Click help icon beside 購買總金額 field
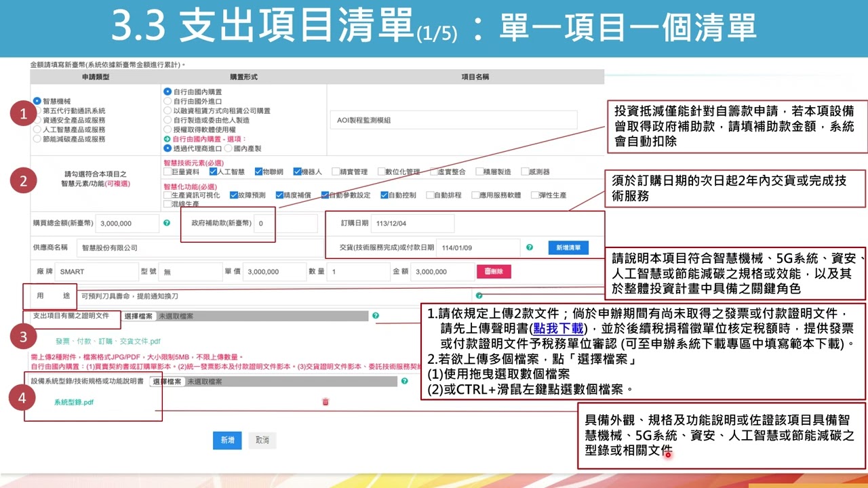This screenshot has width=868, height=488. click(x=167, y=222)
